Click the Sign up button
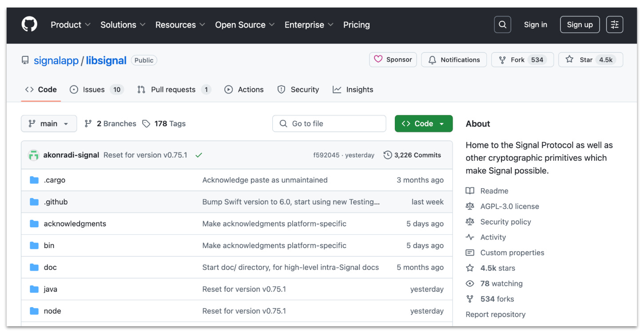Image resolution: width=644 pixels, height=332 pixels. [x=580, y=25]
